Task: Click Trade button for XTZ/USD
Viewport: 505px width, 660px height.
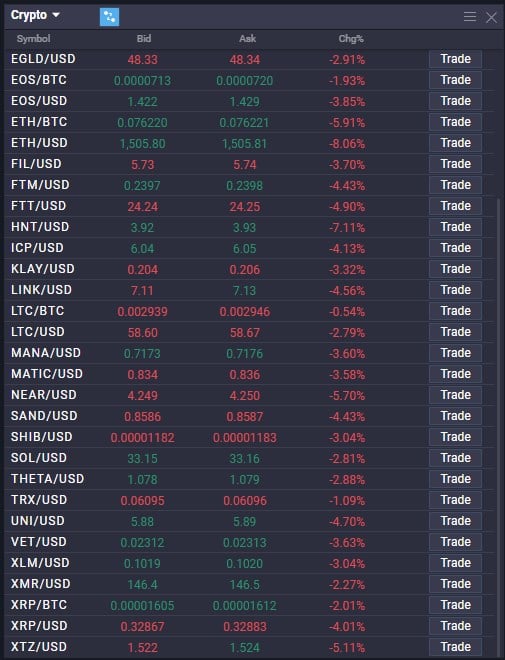Action: [x=455, y=647]
